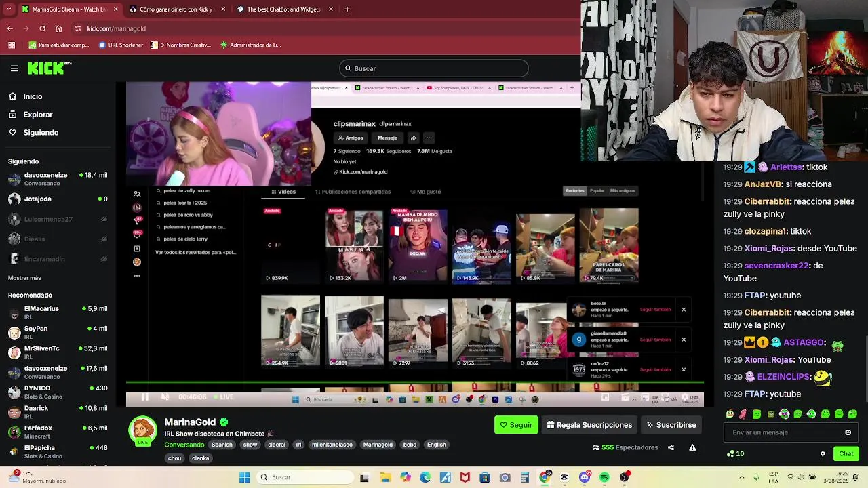Click the Kick 'Buscar' search field
The height and width of the screenshot is (488, 868).
(434, 68)
